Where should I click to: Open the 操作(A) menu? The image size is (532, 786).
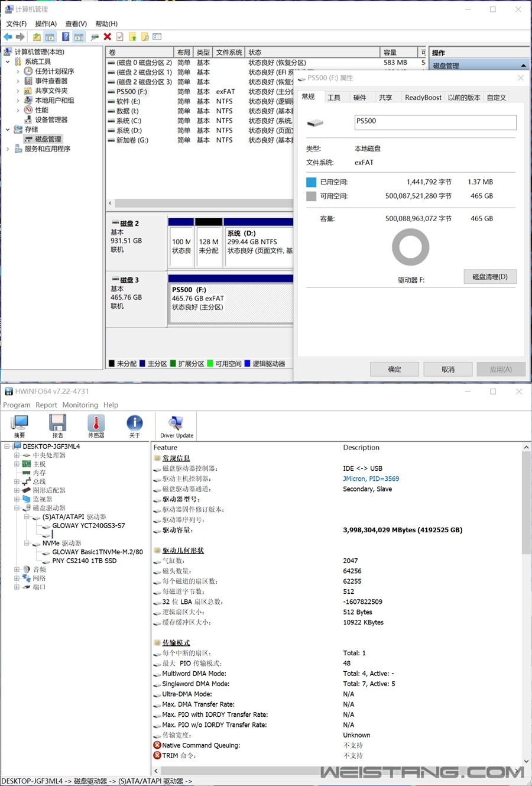coord(46,24)
